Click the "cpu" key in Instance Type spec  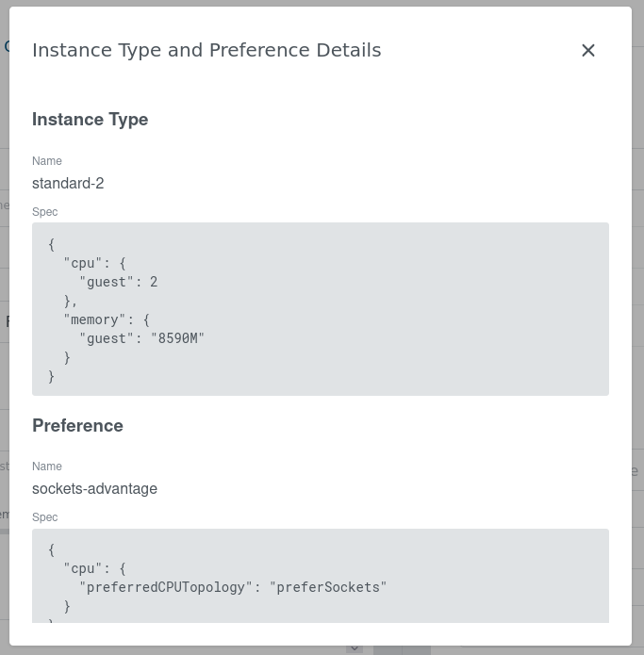[83, 263]
